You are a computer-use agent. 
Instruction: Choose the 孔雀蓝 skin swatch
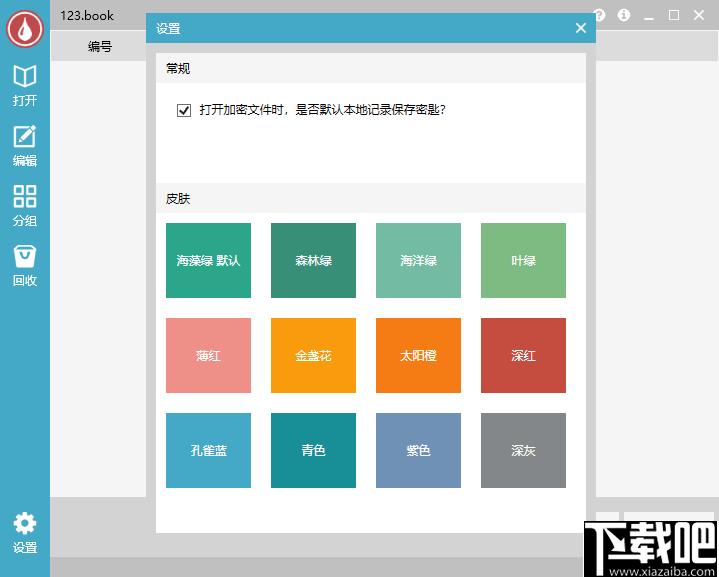click(208, 450)
